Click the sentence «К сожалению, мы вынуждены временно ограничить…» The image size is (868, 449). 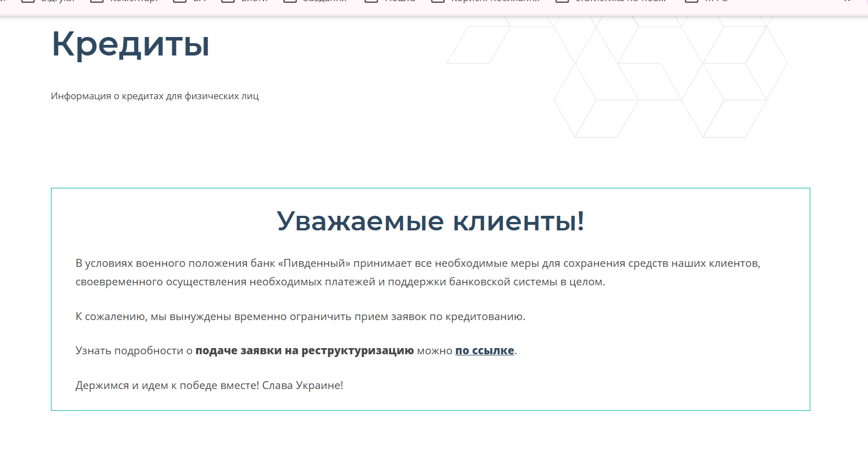(301, 317)
